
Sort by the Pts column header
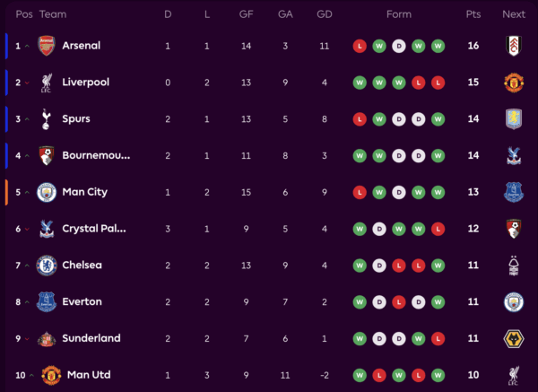point(473,14)
